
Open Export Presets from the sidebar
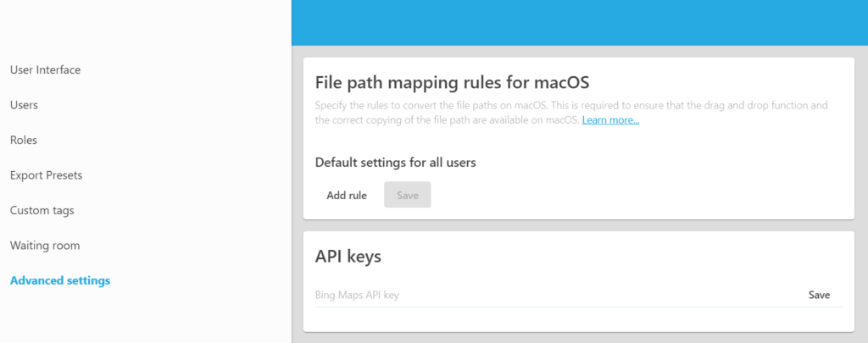coord(46,175)
